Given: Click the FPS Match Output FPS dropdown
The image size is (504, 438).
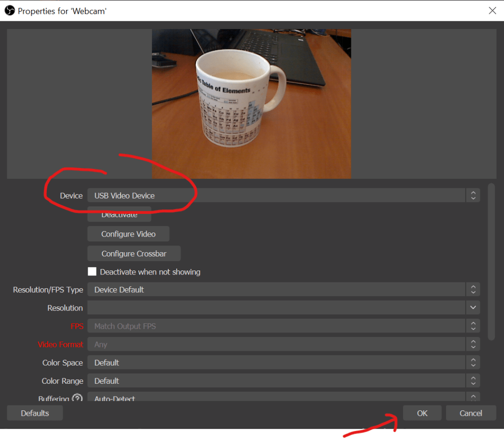Looking at the screenshot, I should click(x=283, y=326).
